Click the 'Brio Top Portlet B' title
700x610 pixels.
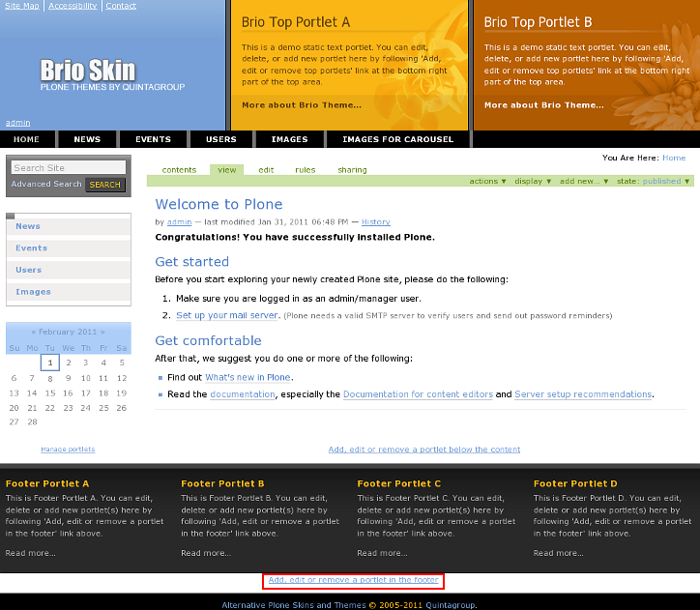(x=538, y=22)
